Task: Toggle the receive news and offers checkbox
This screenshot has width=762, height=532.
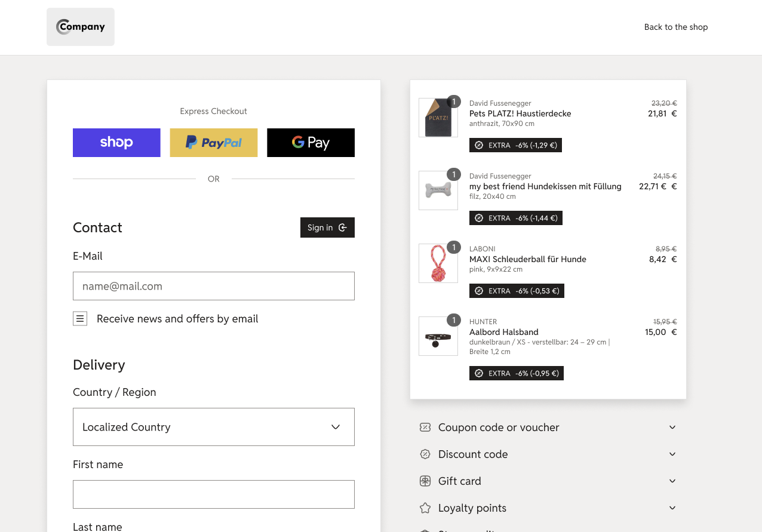Action: click(80, 319)
